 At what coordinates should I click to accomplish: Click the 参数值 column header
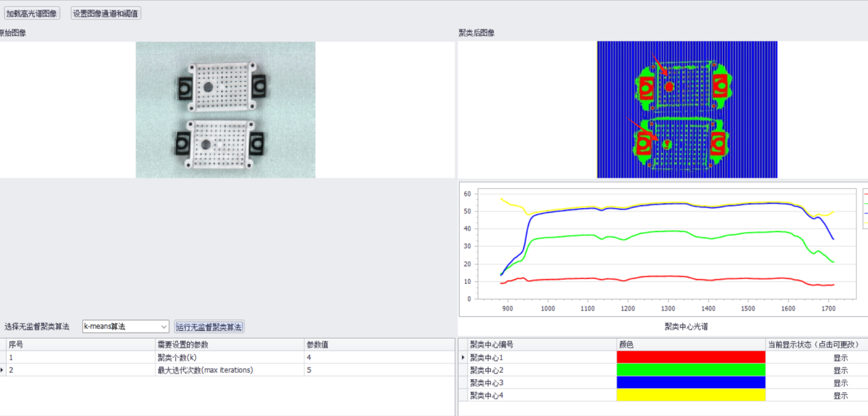(x=379, y=345)
